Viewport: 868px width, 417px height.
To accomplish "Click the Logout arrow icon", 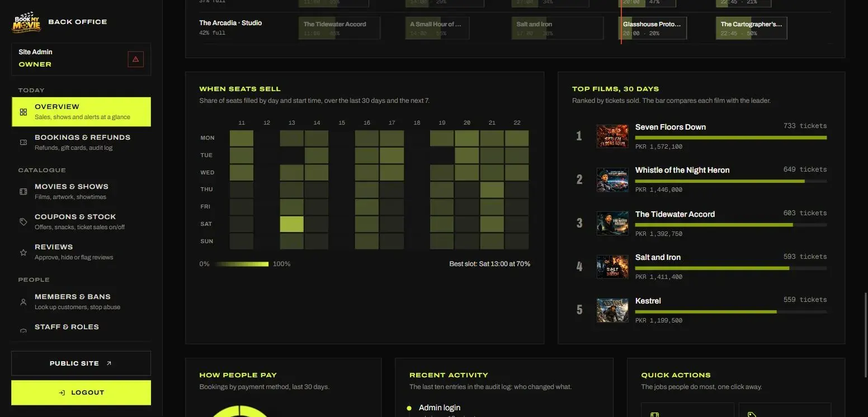I will tap(63, 392).
